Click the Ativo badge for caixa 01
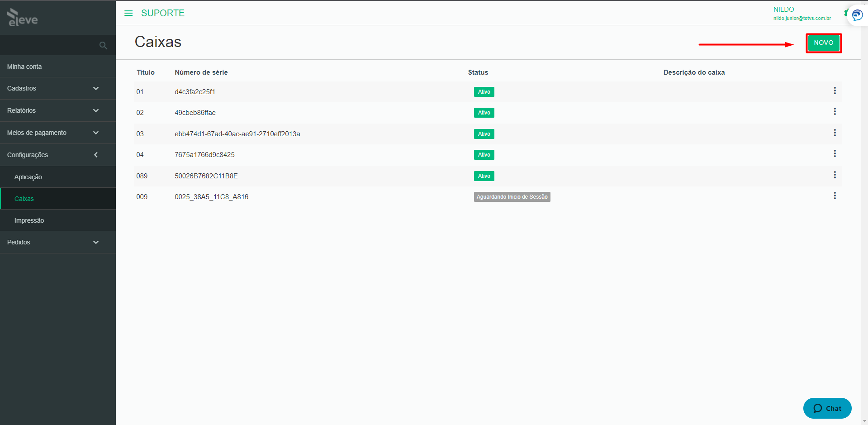Viewport: 868px width, 425px height. 484,92
